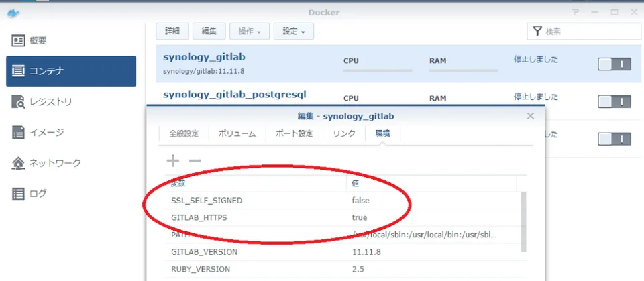644x281 pixels.
Task: Click the filter funnel icon in search
Action: [x=537, y=32]
